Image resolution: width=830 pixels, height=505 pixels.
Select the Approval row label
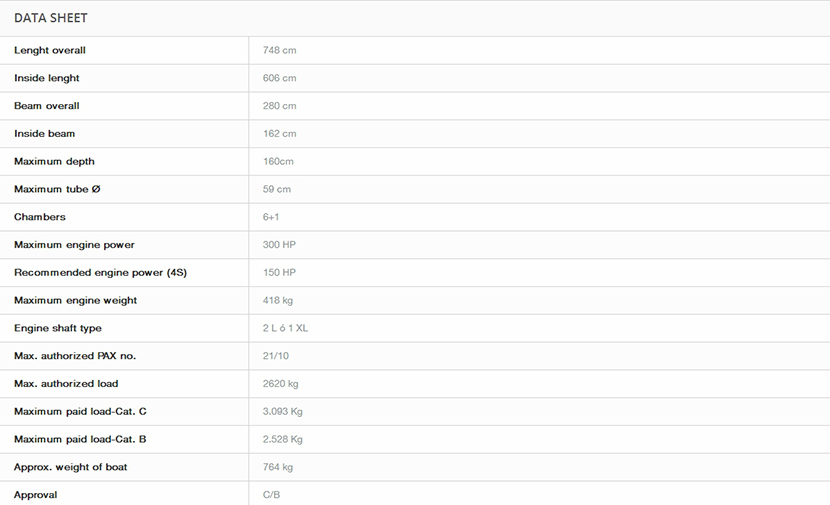pyautogui.click(x=36, y=495)
